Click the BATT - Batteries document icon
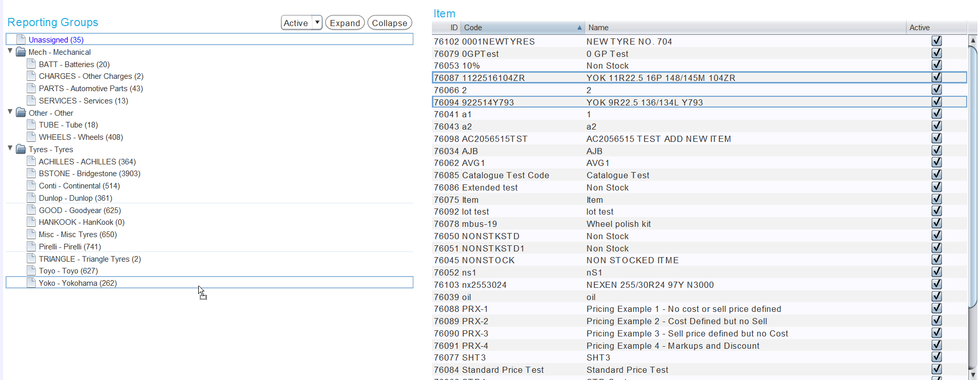 pyautogui.click(x=31, y=64)
